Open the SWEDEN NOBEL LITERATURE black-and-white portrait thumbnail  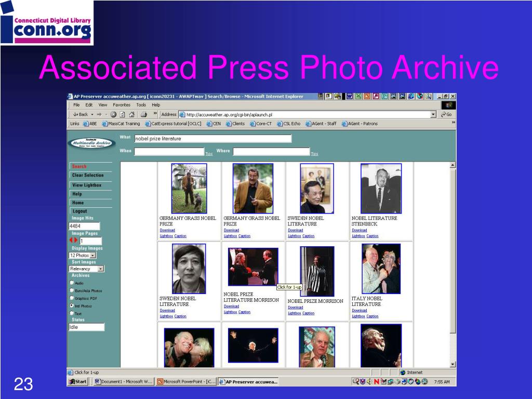click(189, 269)
